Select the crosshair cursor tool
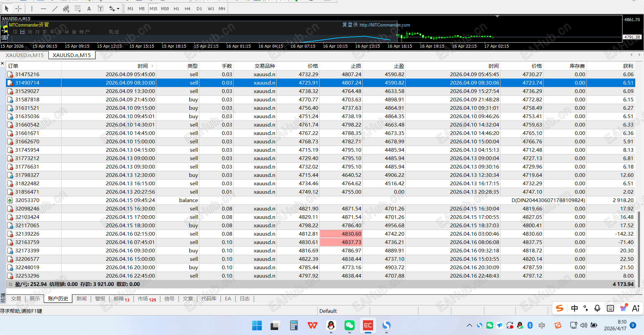The height and width of the screenshot is (335, 644). point(18,9)
